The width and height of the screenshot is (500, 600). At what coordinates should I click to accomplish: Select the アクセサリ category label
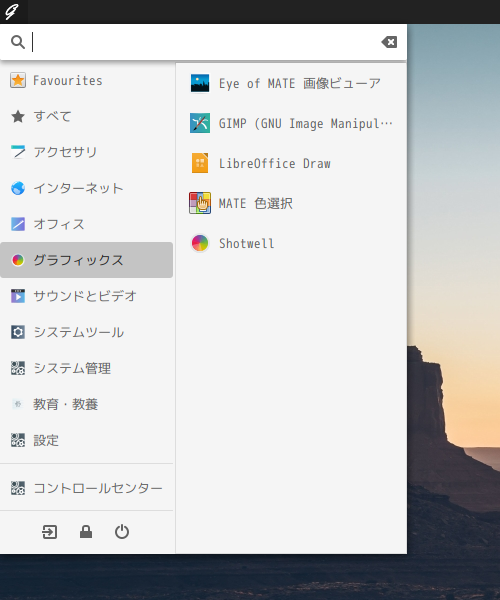pos(65,152)
